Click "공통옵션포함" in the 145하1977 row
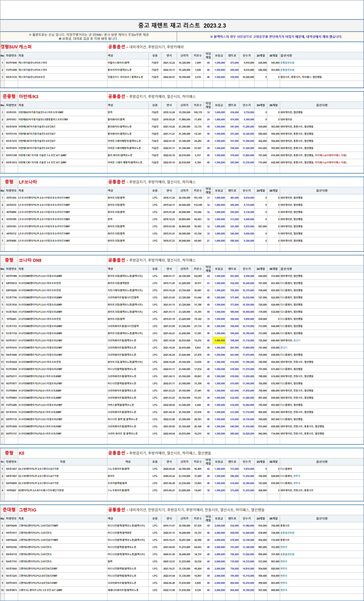The height and width of the screenshot is (601, 364). [287, 533]
